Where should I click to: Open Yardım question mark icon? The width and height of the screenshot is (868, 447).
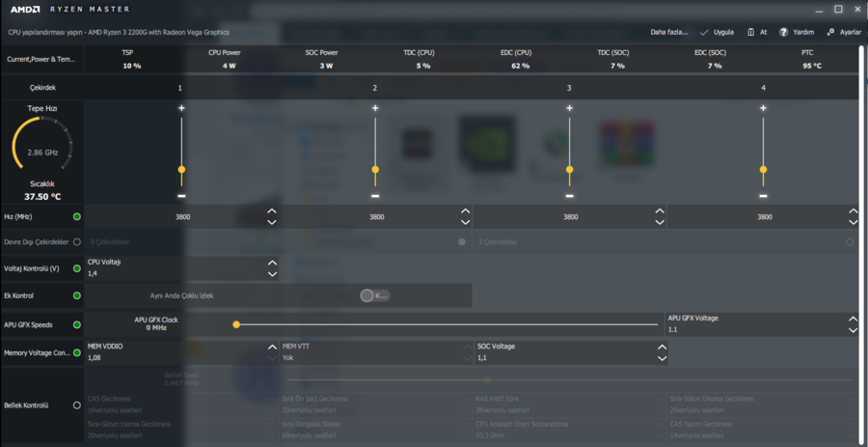[783, 32]
